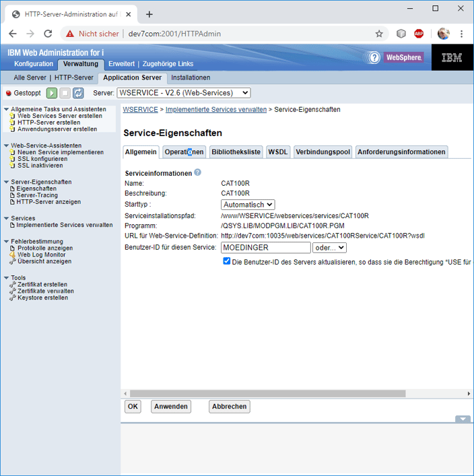
Task: Open the cube extension icon
Action: pos(401,34)
